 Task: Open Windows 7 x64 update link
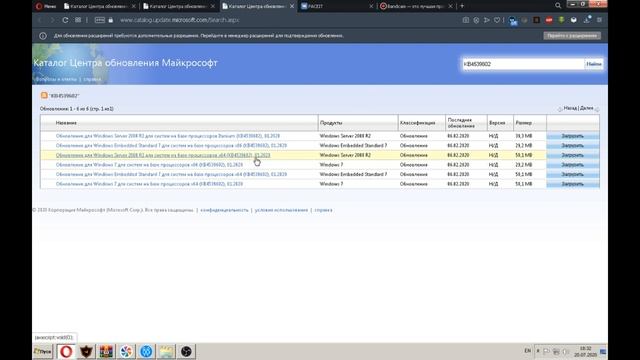149,184
